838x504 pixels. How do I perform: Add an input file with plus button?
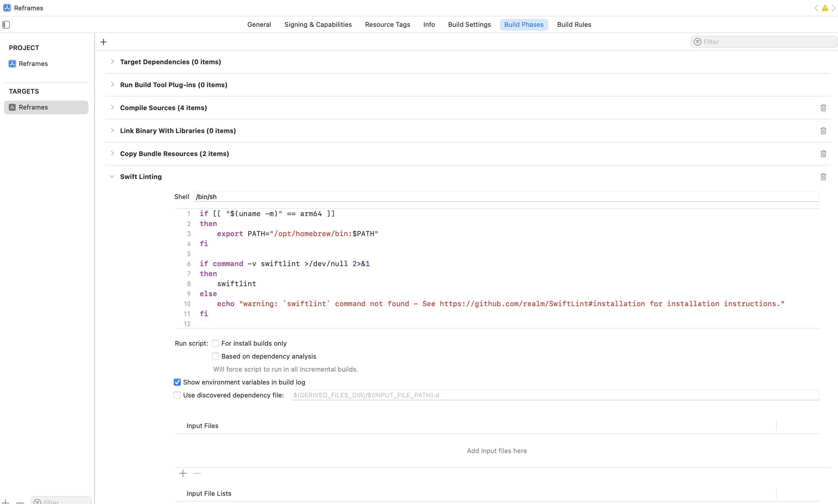pos(183,473)
